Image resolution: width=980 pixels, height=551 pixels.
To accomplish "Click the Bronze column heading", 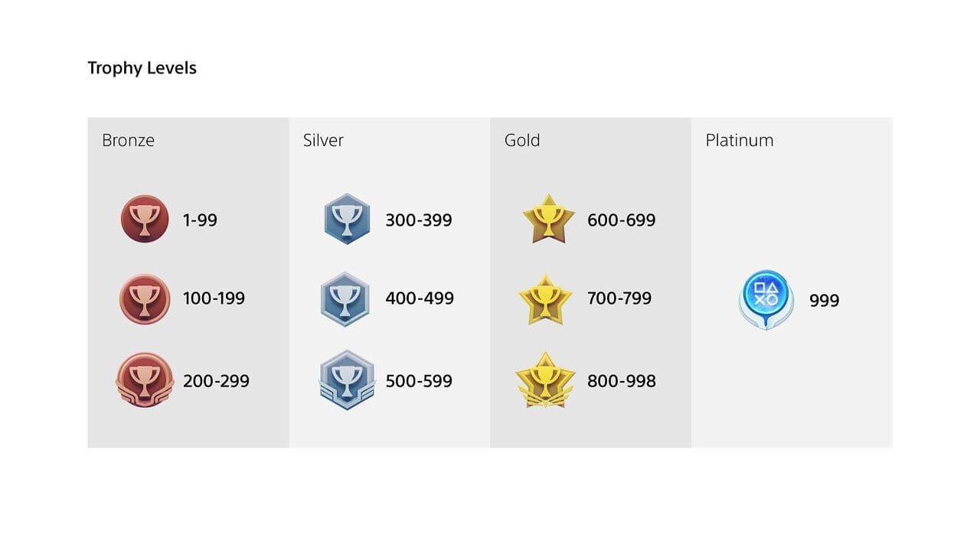I will 128,140.
